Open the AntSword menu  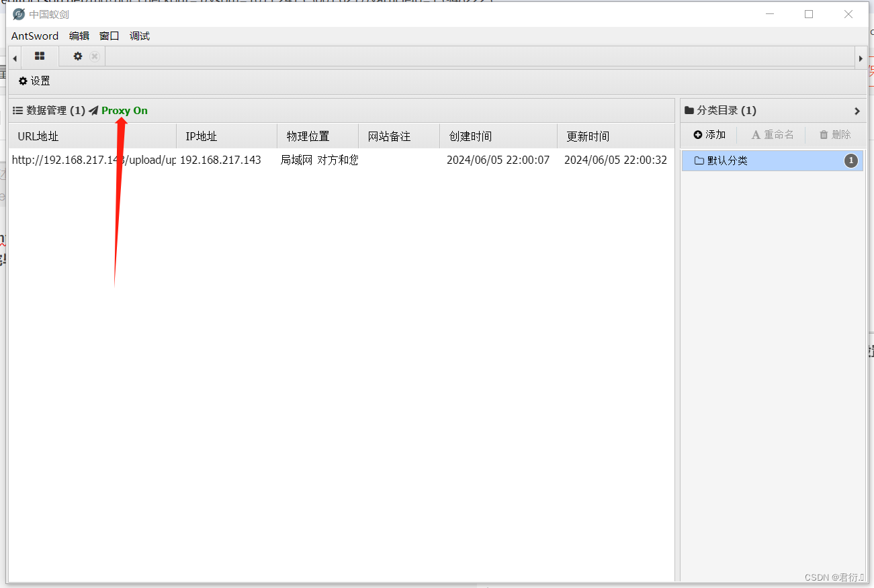(x=35, y=36)
